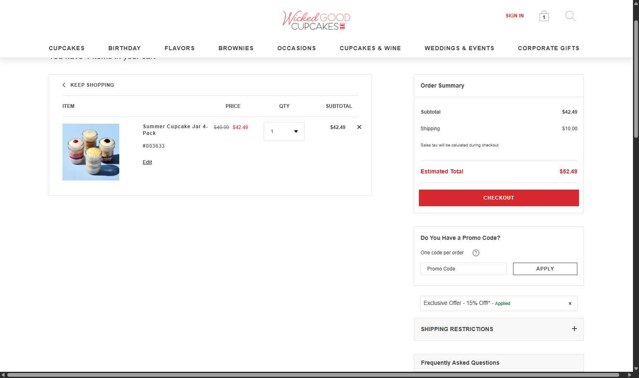Click the vertical page scrollbar
This screenshot has height=378, width=639.
pyautogui.click(x=636, y=79)
